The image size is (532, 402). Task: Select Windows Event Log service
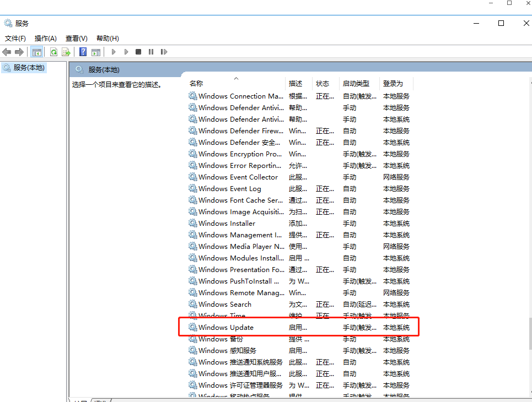[x=299, y=188]
